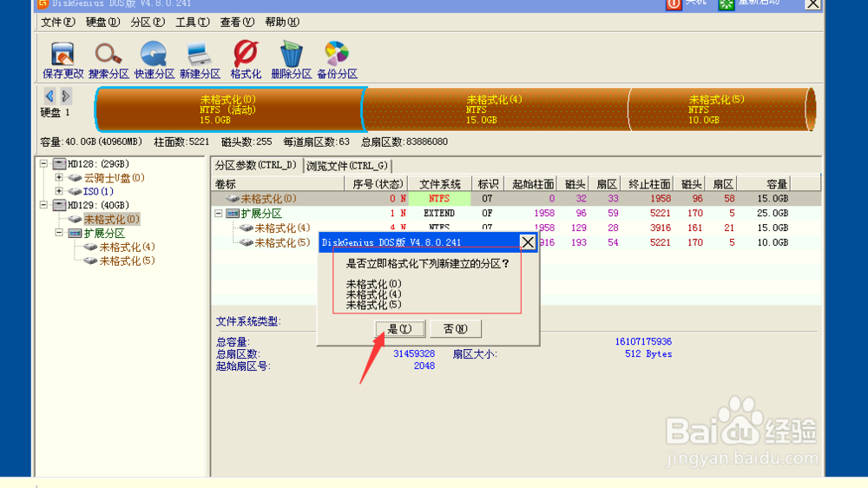Image resolution: width=868 pixels, height=488 pixels.
Task: Select 未格式化(0) in the left tree
Action: [112, 220]
